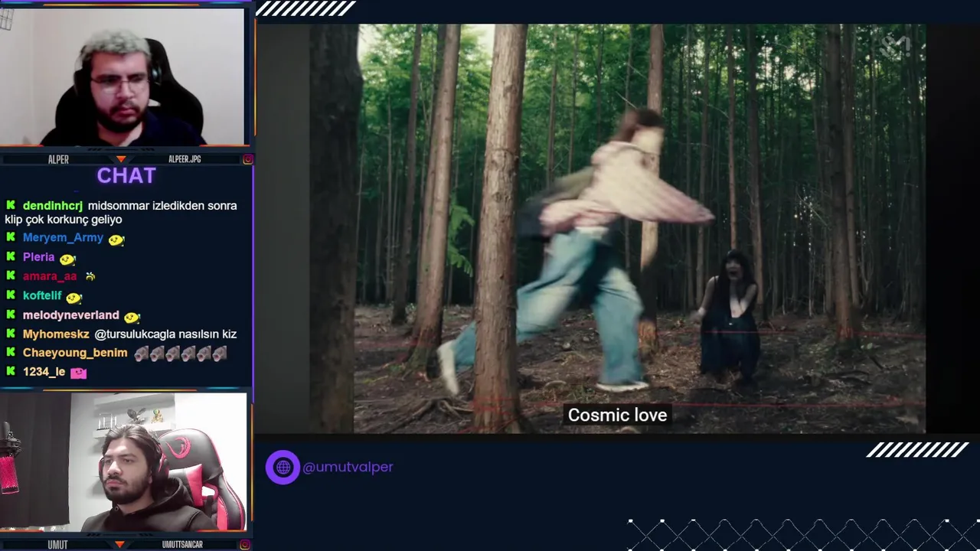980x551 pixels.
Task: Click the yellow emote after melodyneverland
Action: click(x=132, y=317)
